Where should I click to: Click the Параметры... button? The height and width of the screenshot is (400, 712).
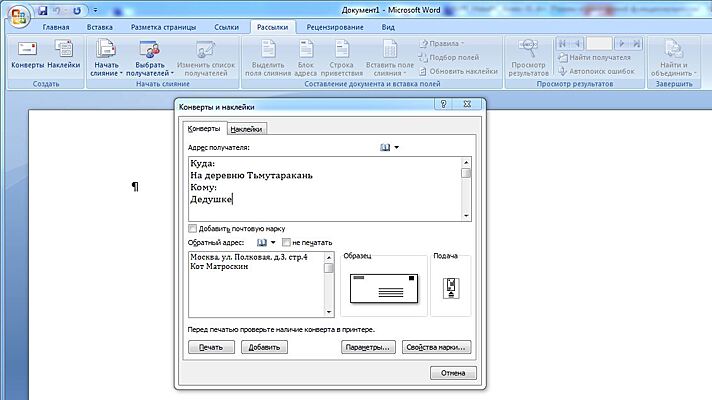click(366, 347)
